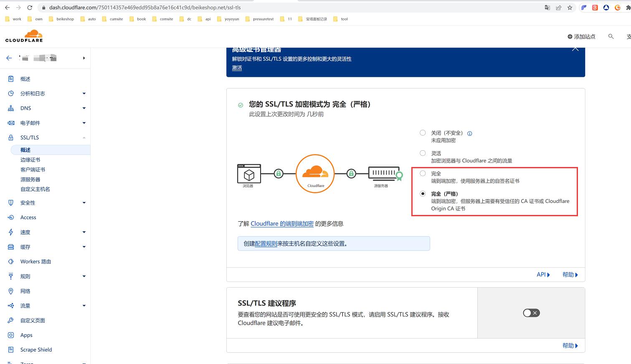The width and height of the screenshot is (631, 364).
Task: Click the 分析和日志 clock chart icon
Action: pyautogui.click(x=11, y=94)
